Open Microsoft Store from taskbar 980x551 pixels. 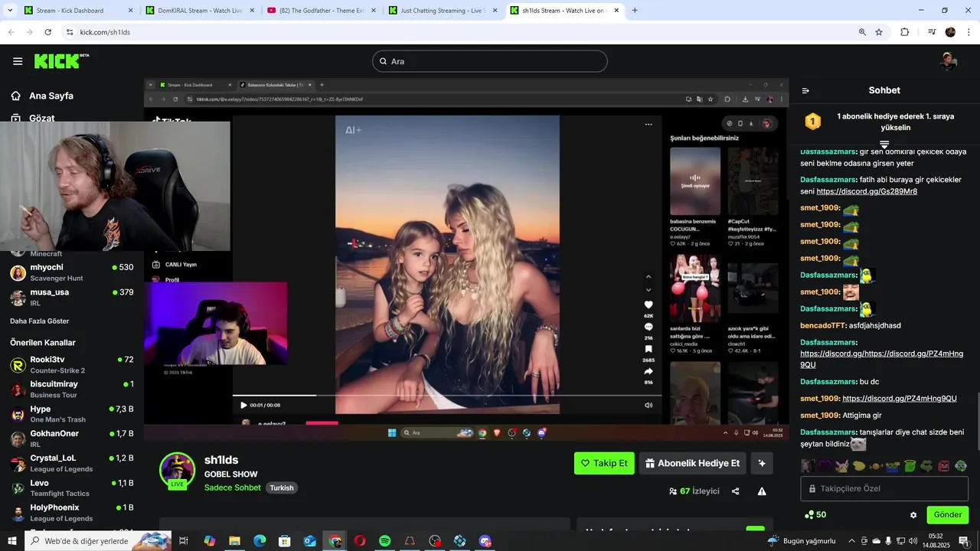(284, 541)
